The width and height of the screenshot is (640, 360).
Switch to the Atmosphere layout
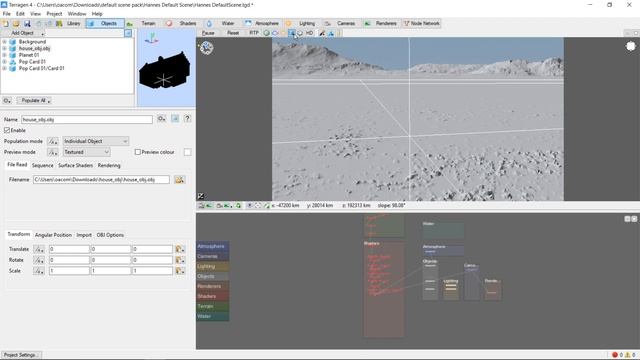[262, 24]
